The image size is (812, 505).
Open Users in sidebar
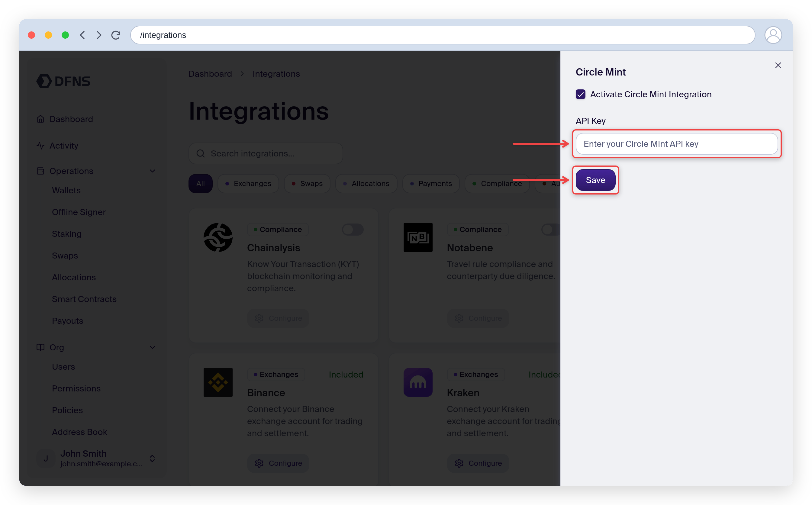63,367
